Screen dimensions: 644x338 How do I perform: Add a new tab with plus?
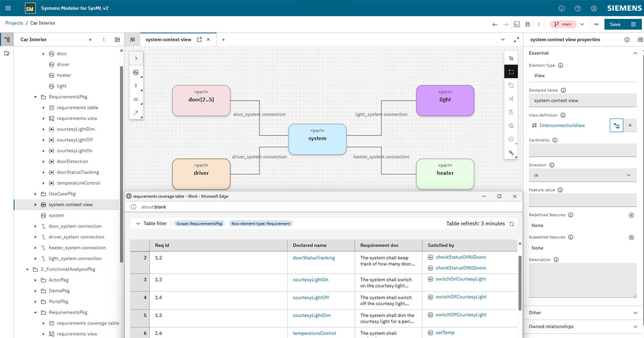point(224,40)
